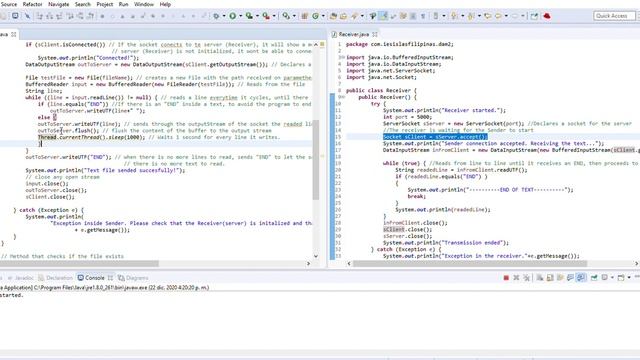Click the Clear Console icon
The width and height of the screenshot is (640, 360).
(540, 278)
